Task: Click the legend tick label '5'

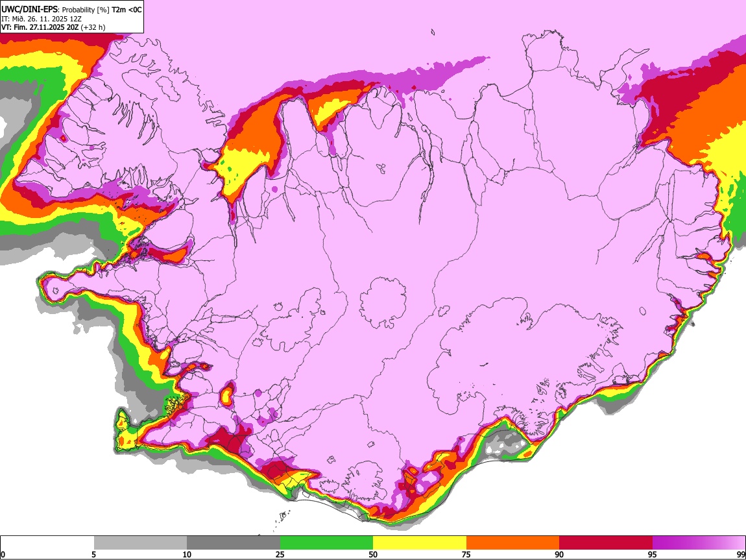Action: pyautogui.click(x=93, y=555)
